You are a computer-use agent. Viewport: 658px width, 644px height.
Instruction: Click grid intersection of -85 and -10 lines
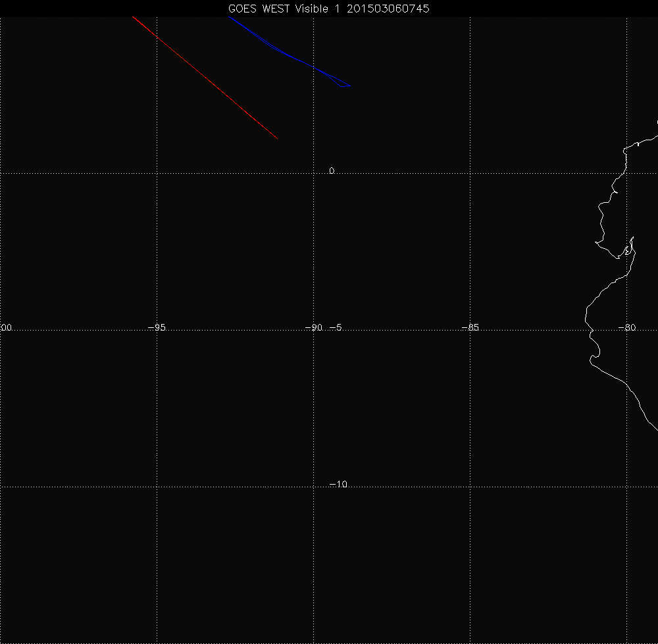point(470,487)
